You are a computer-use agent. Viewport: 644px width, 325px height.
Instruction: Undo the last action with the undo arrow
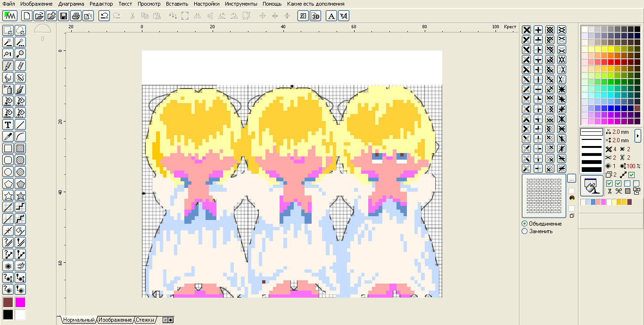[104, 16]
